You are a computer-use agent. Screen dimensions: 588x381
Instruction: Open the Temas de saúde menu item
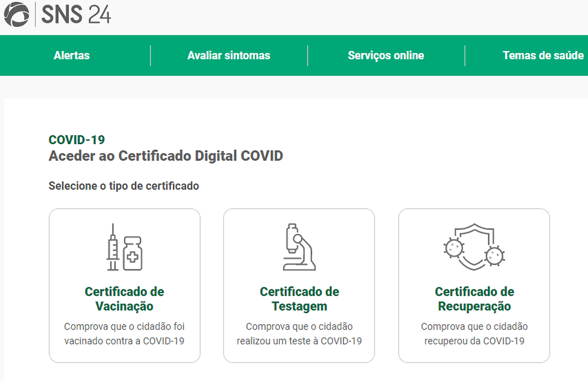(x=543, y=55)
